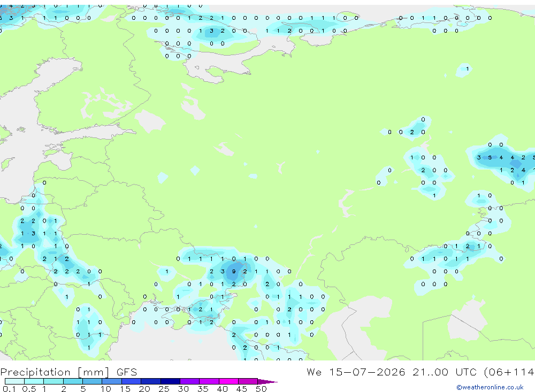Screen dimensions: 535x392
Task: Click the '25' legend label
Action: tap(164, 389)
